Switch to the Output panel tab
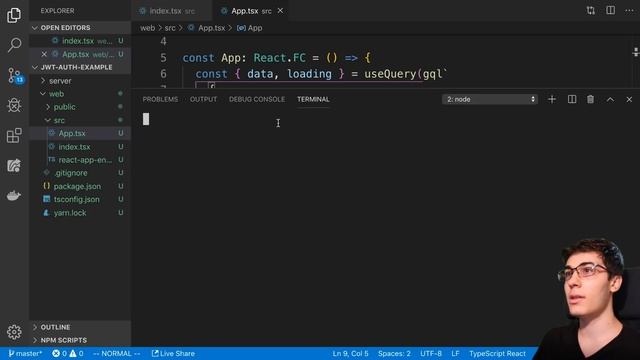Screen dimensions: 640x360 tap(203, 99)
